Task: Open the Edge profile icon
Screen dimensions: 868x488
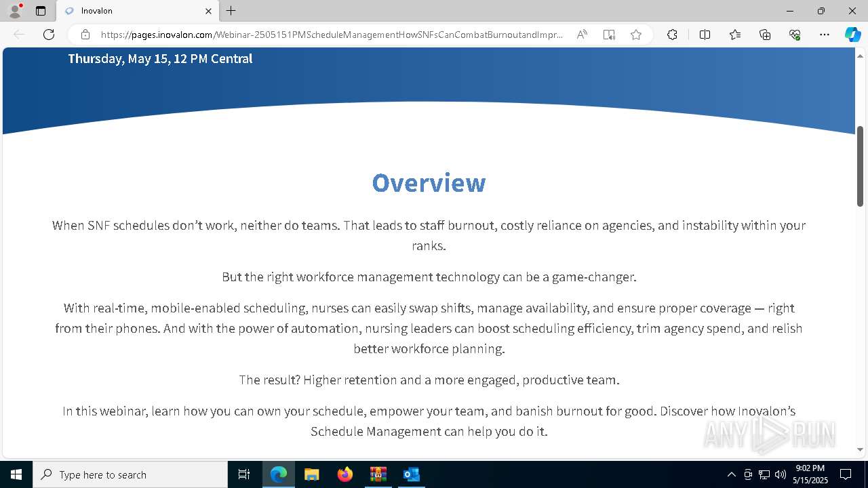Action: (x=15, y=11)
